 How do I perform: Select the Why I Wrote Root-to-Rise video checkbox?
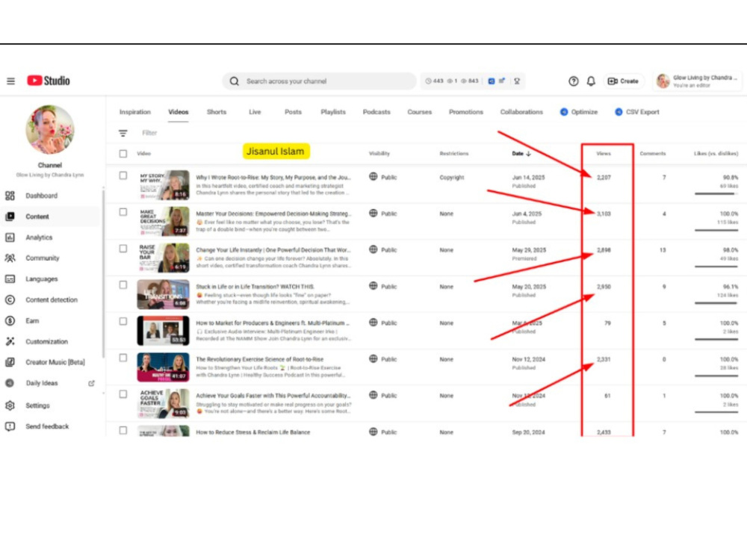pos(123,175)
